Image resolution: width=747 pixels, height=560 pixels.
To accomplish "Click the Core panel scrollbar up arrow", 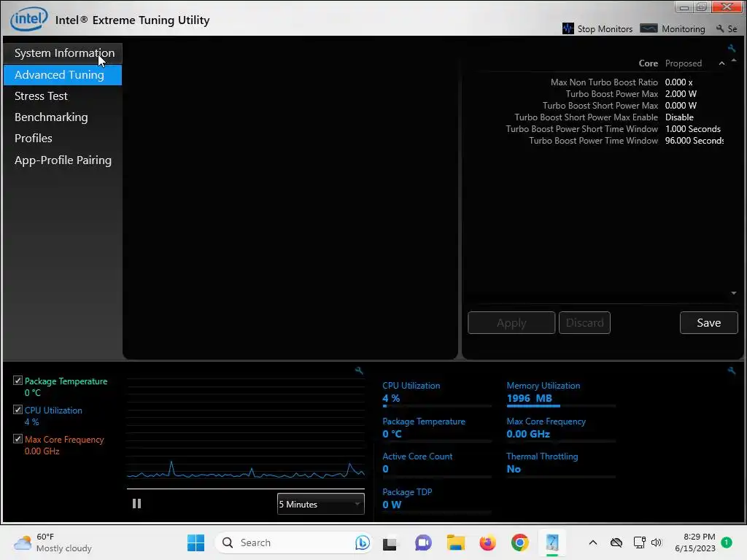I will 734,61.
